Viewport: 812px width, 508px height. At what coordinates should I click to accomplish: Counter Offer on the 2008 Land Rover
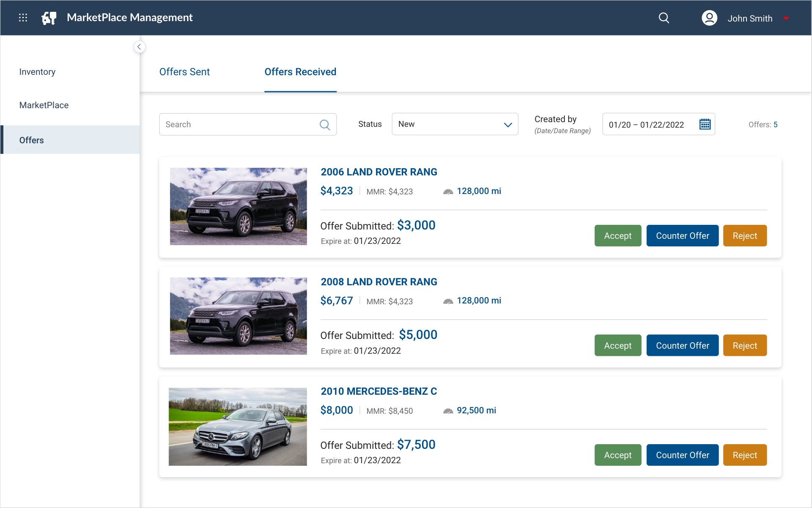682,345
